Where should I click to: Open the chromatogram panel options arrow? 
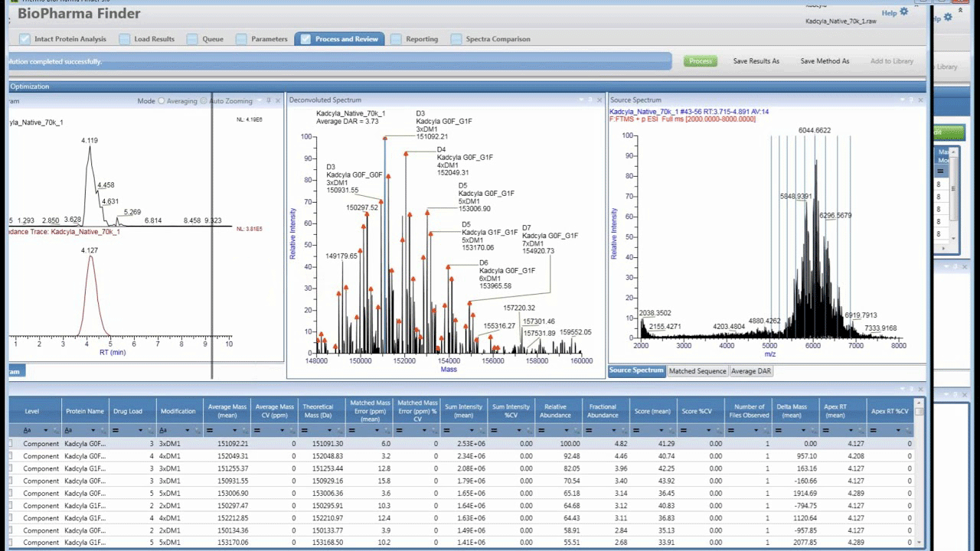(x=260, y=101)
